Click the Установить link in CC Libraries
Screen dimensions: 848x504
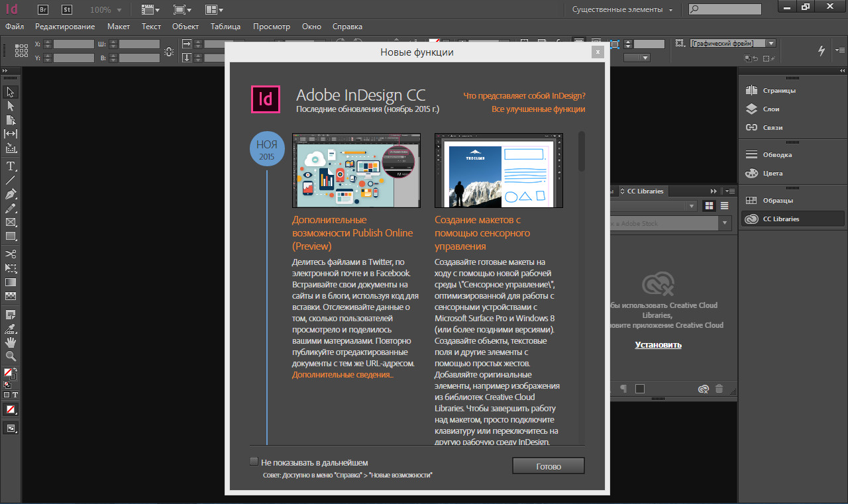coord(659,344)
